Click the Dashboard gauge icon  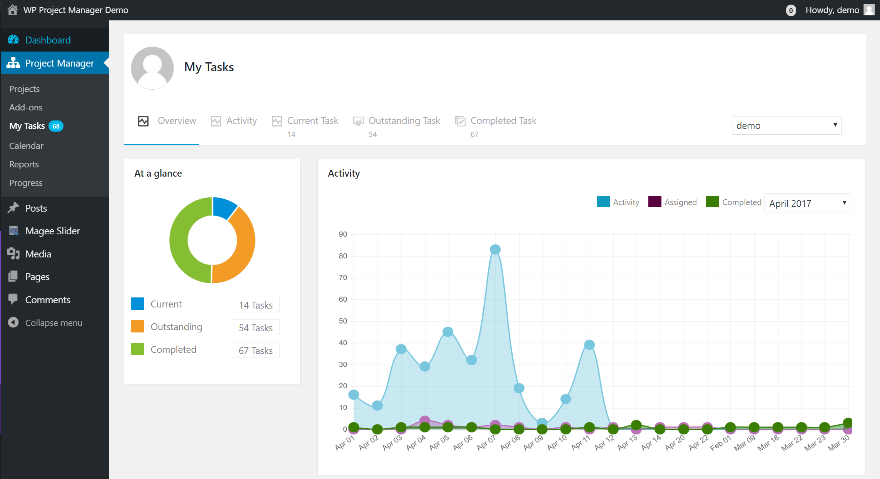coord(13,40)
